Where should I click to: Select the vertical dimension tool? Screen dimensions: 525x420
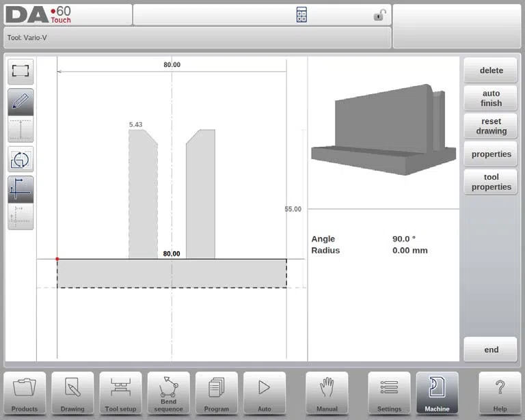point(21,129)
